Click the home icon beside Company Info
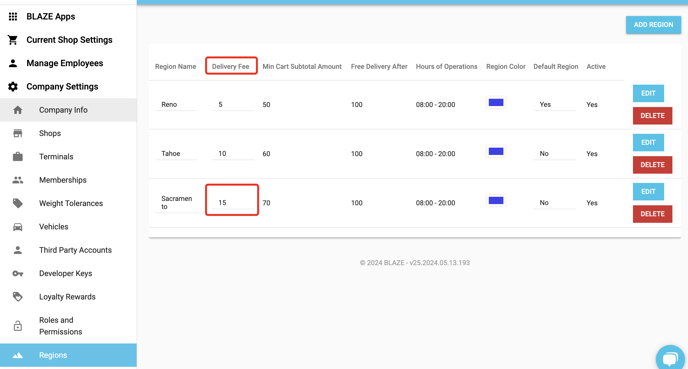 pos(18,110)
